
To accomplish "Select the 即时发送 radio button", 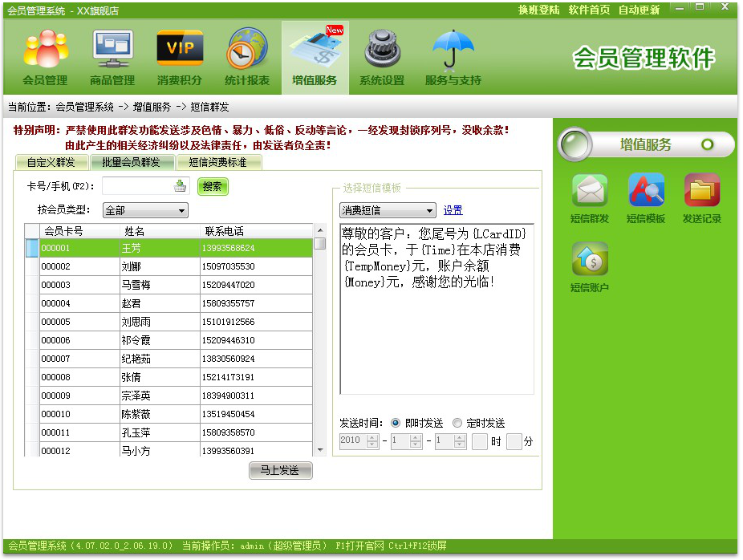I will [x=396, y=423].
